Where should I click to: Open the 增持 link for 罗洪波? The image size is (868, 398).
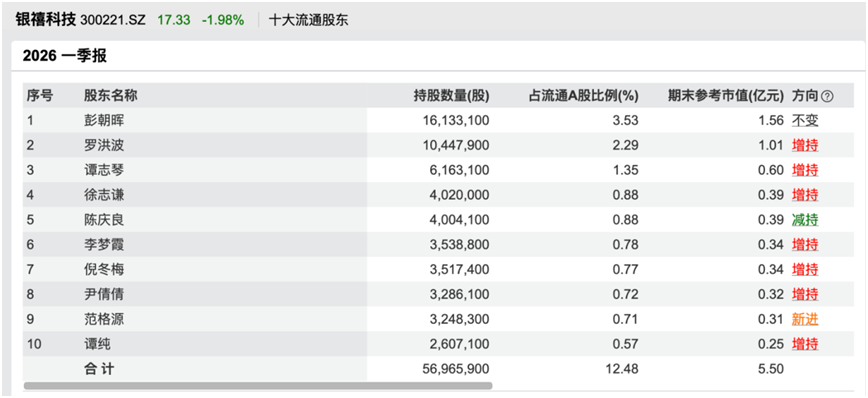pos(805,146)
